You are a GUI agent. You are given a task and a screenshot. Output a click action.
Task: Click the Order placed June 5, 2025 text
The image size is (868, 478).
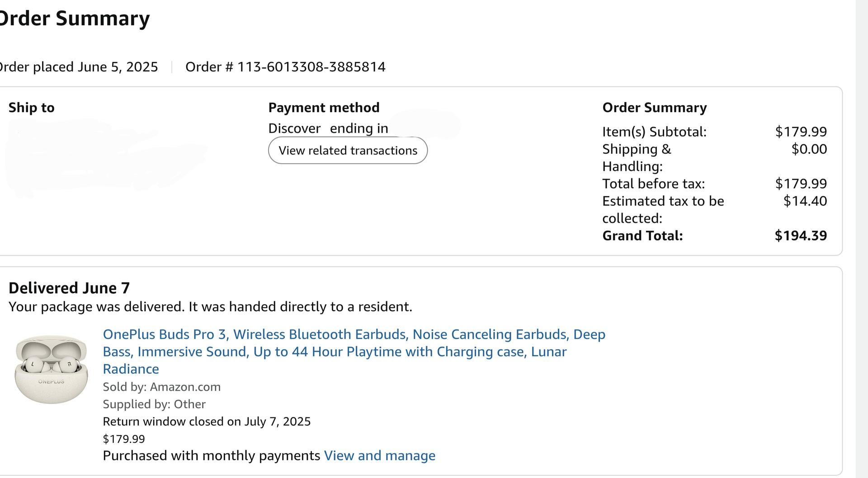coord(79,67)
